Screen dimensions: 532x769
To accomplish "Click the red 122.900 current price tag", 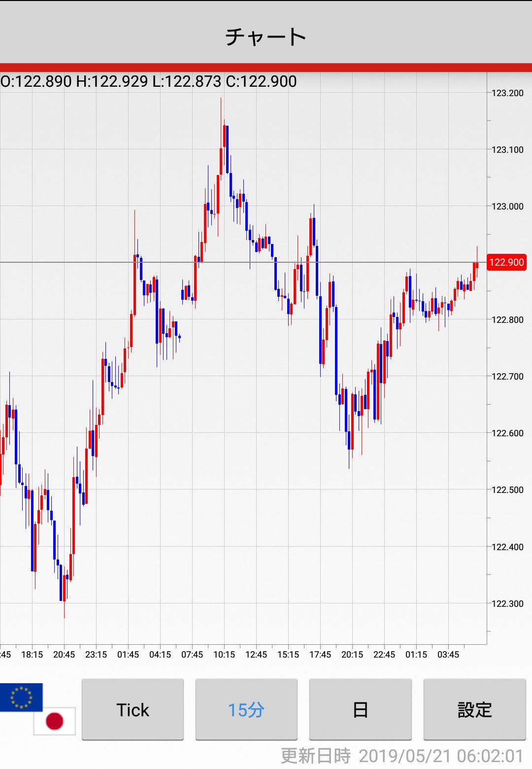I will coord(506,262).
